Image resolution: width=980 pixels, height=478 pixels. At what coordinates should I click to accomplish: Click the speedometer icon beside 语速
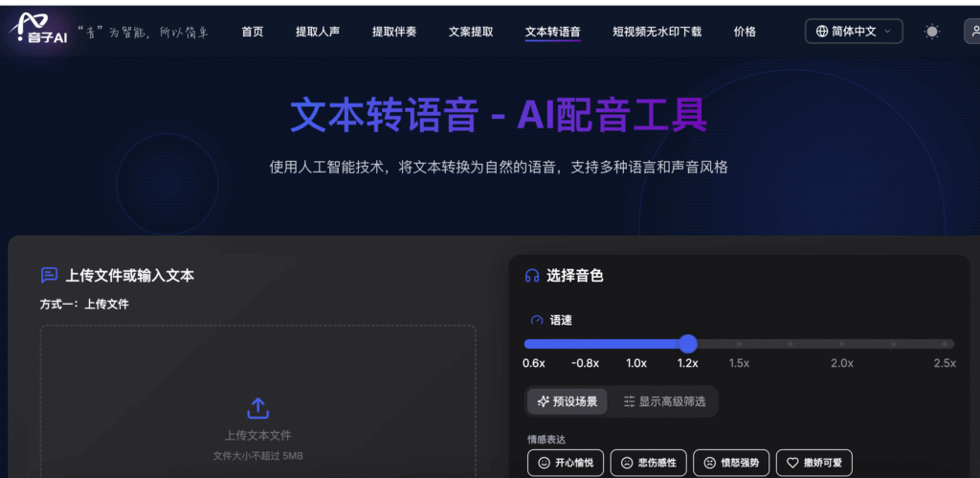click(537, 320)
